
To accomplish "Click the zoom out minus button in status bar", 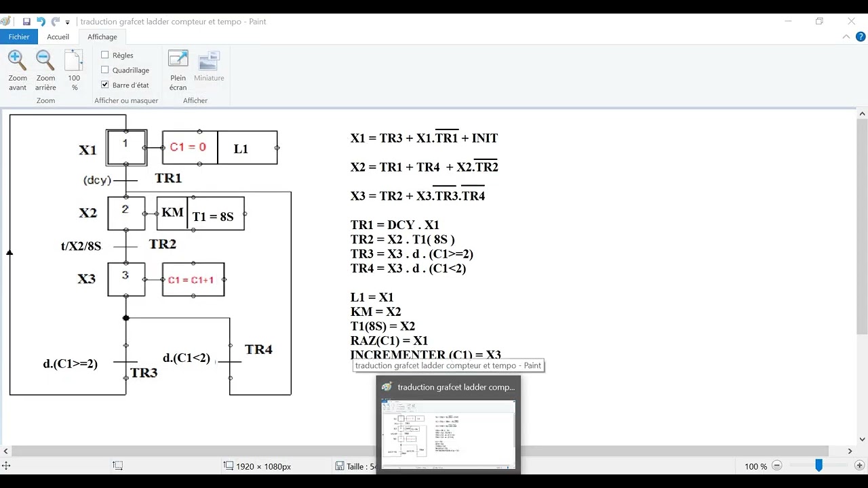I will (x=777, y=466).
